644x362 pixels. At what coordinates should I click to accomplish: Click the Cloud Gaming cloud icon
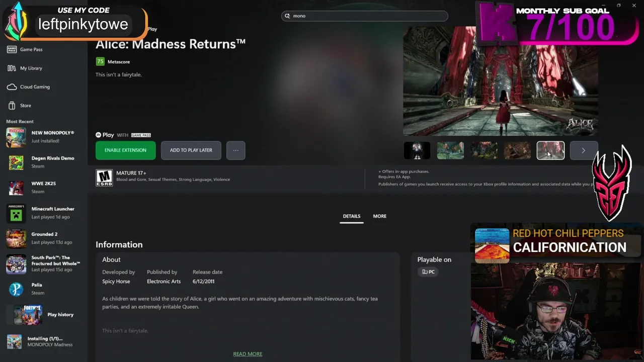point(12,86)
